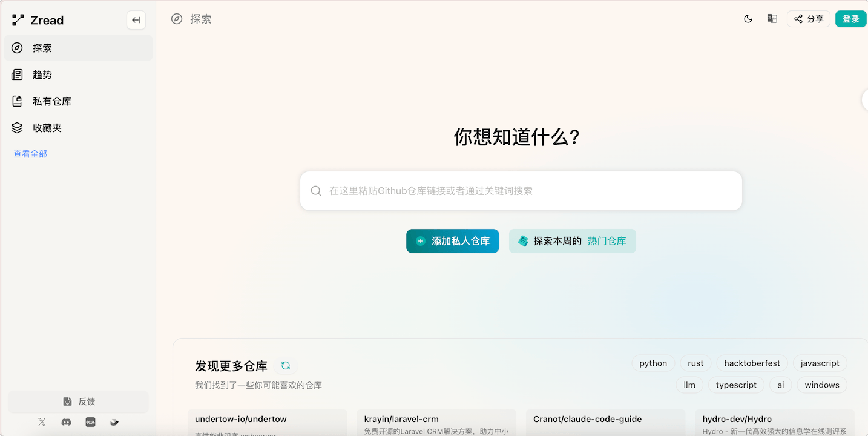This screenshot has height=436, width=868.
Task: Click the 登录 login button
Action: point(851,19)
